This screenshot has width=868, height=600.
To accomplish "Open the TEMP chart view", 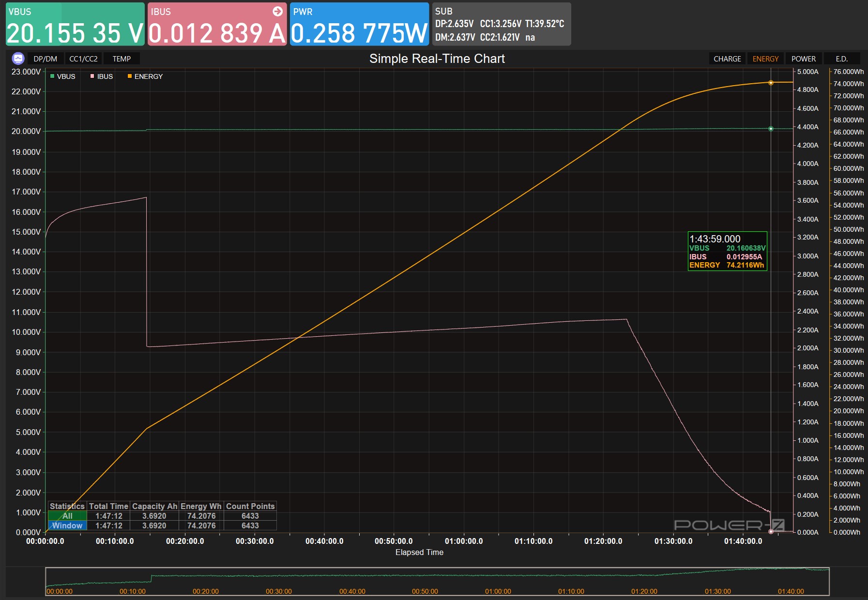I will (122, 59).
